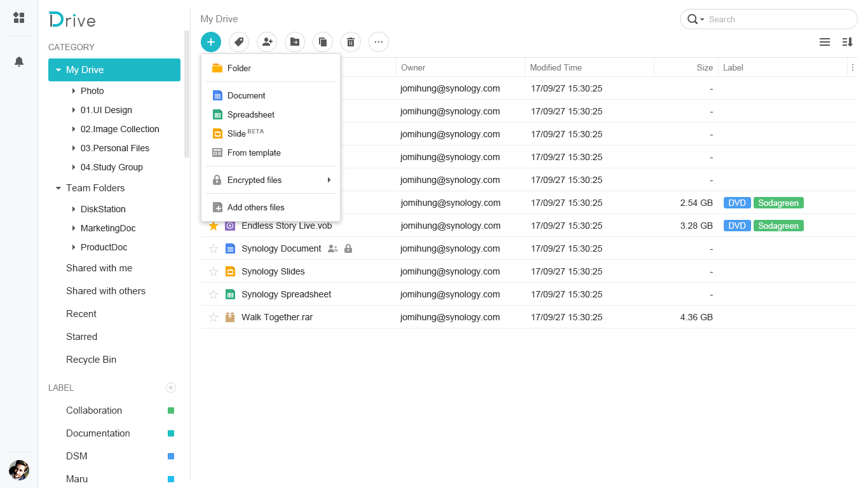Click the share with user icon
The image size is (868, 488).
click(267, 42)
